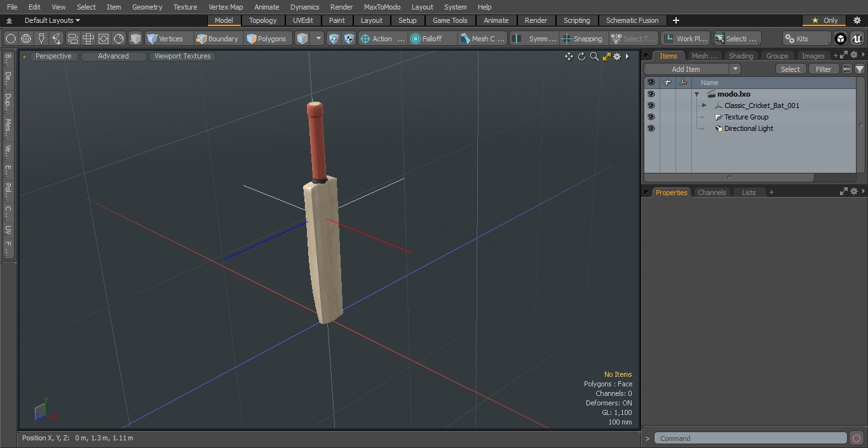Screen dimensions: 868x448
Task: Click the Work Plane button
Action: point(686,39)
